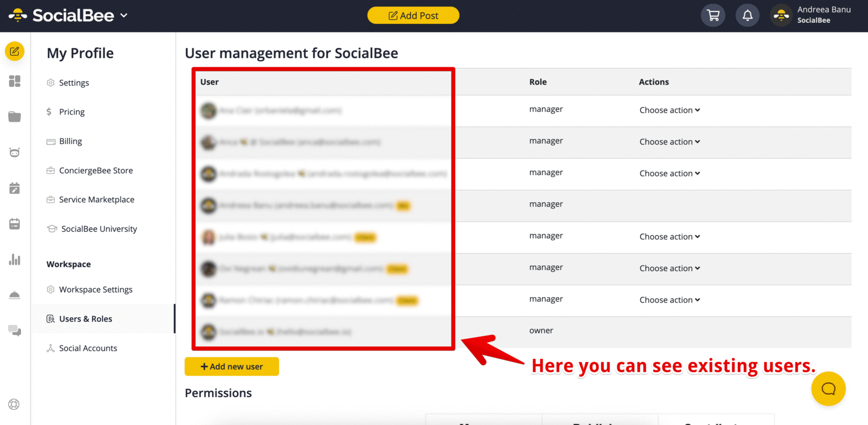The height and width of the screenshot is (425, 868).
Task: Click the yellow compose pencil sidebar icon
Action: pos(15,51)
